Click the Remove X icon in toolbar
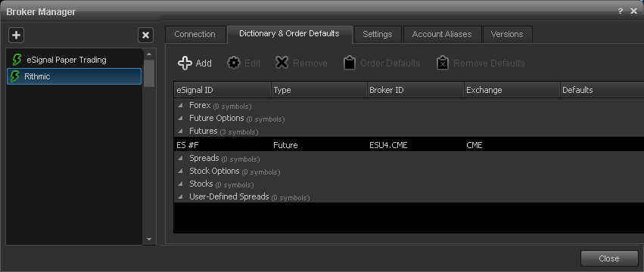Image resolution: width=644 pixels, height=272 pixels. [x=282, y=63]
